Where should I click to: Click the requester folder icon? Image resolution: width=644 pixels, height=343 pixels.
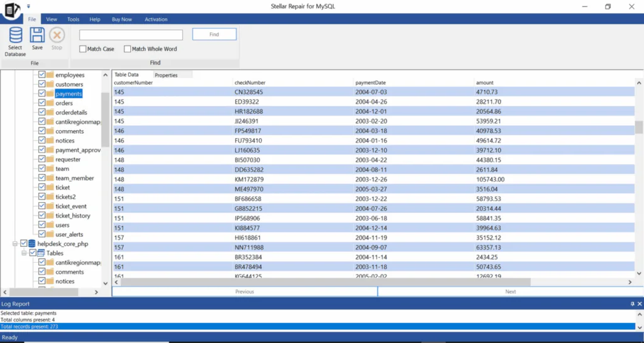pyautogui.click(x=50, y=159)
